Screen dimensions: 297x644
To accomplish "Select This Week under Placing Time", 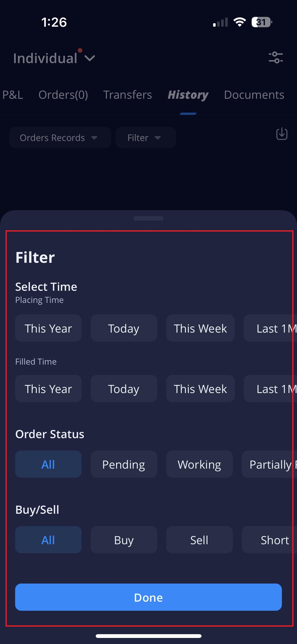I will [x=200, y=328].
